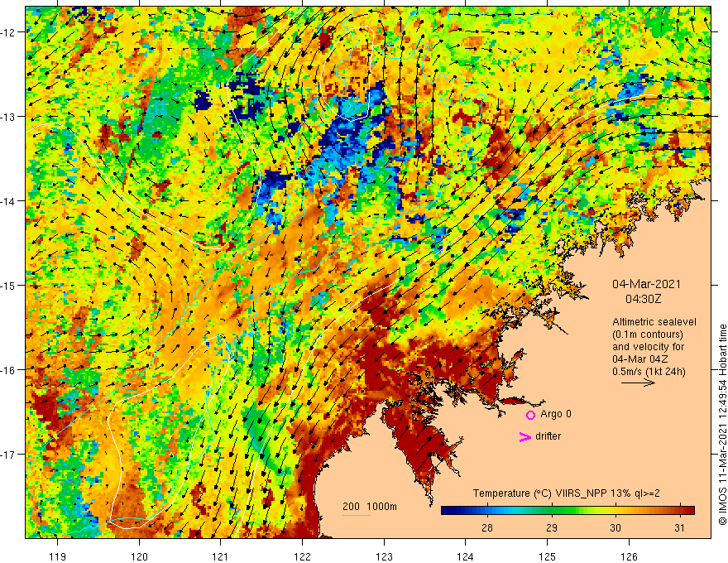The height and width of the screenshot is (563, 728).
Task: Click the -16 latitude axis label
Action: (9, 370)
